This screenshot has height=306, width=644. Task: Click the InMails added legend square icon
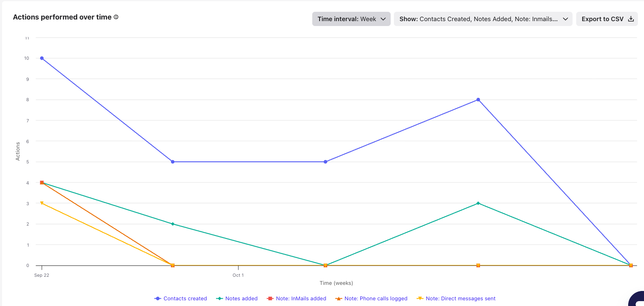coord(270,299)
